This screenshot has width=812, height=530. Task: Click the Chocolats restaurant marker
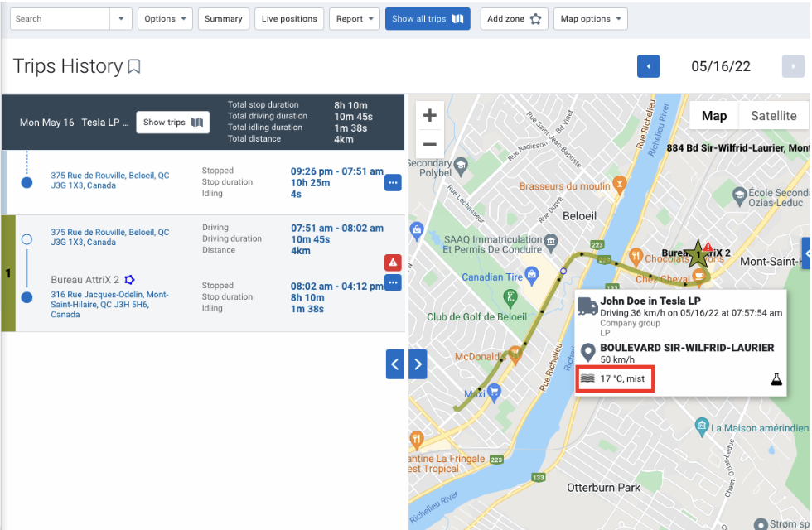click(636, 256)
